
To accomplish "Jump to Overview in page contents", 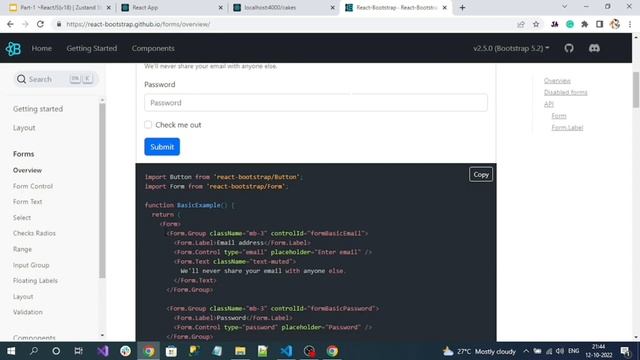I will (557, 81).
